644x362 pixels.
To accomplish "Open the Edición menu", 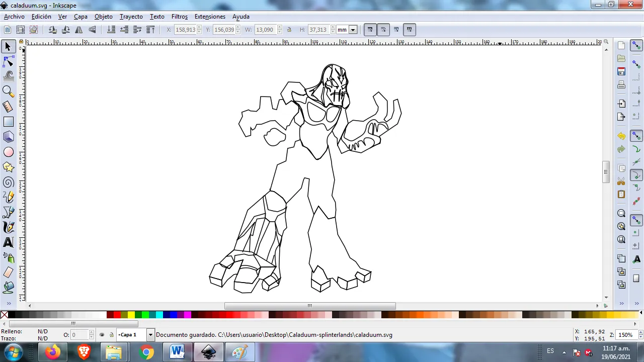I will tap(41, 17).
